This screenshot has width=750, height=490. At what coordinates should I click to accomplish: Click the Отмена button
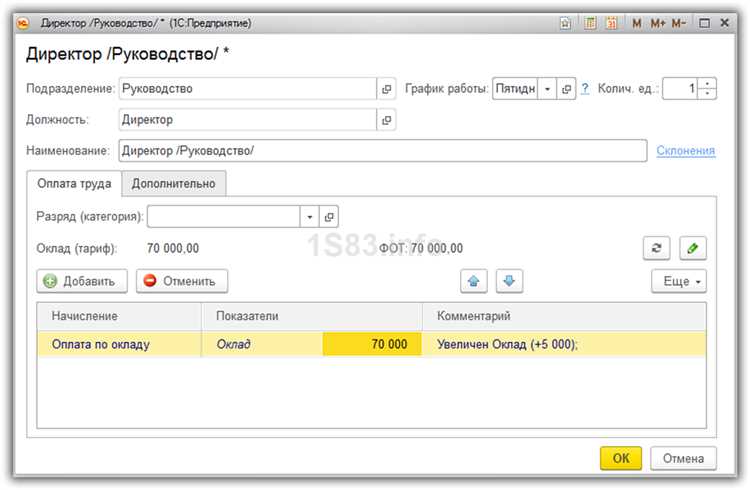pos(683,458)
